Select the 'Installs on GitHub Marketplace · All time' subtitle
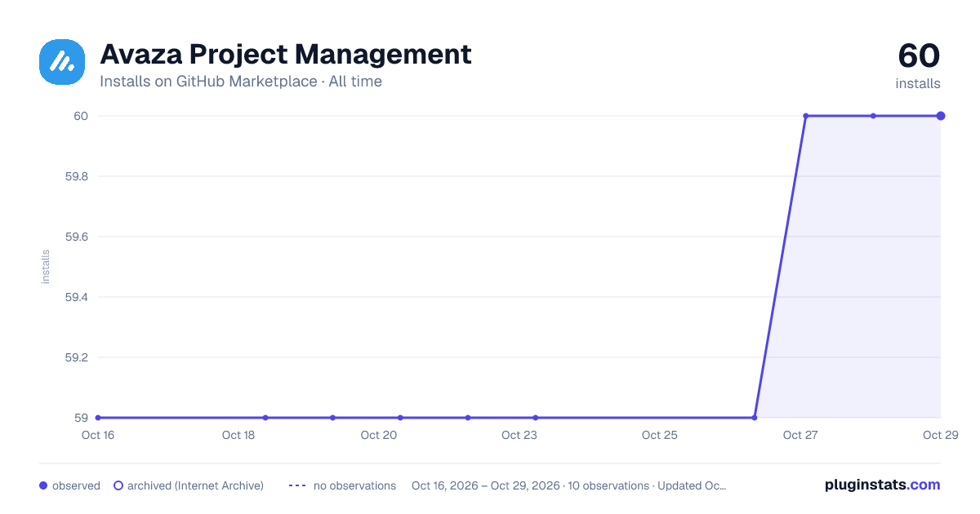 click(241, 82)
